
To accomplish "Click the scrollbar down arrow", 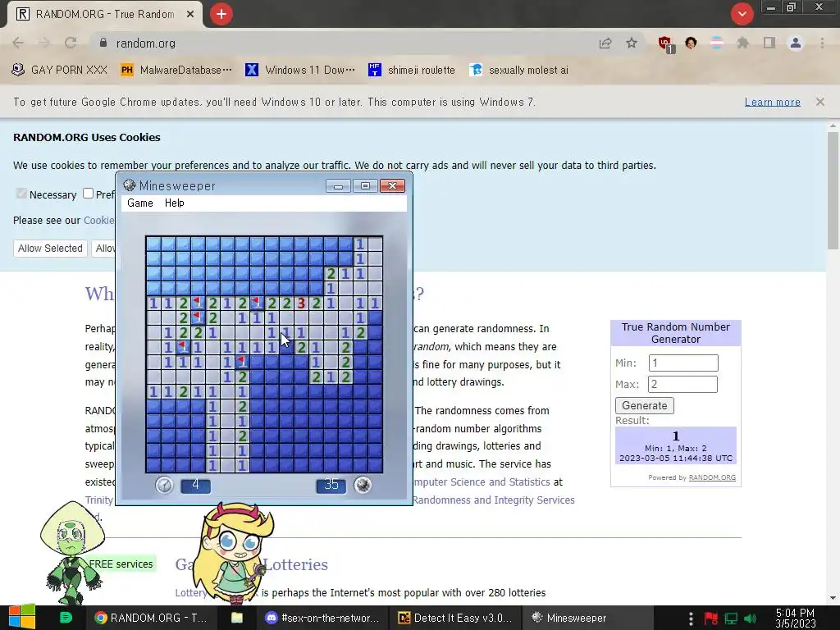I will pos(833,598).
